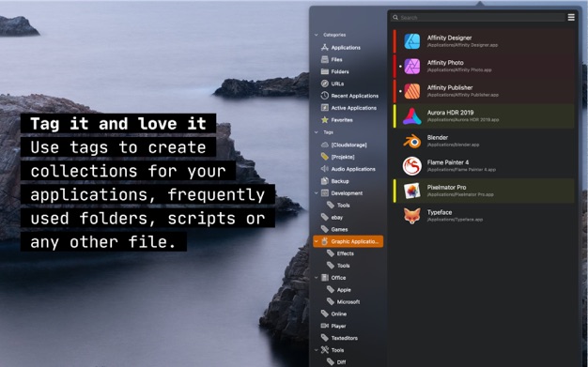Show the URLs category

point(333,84)
